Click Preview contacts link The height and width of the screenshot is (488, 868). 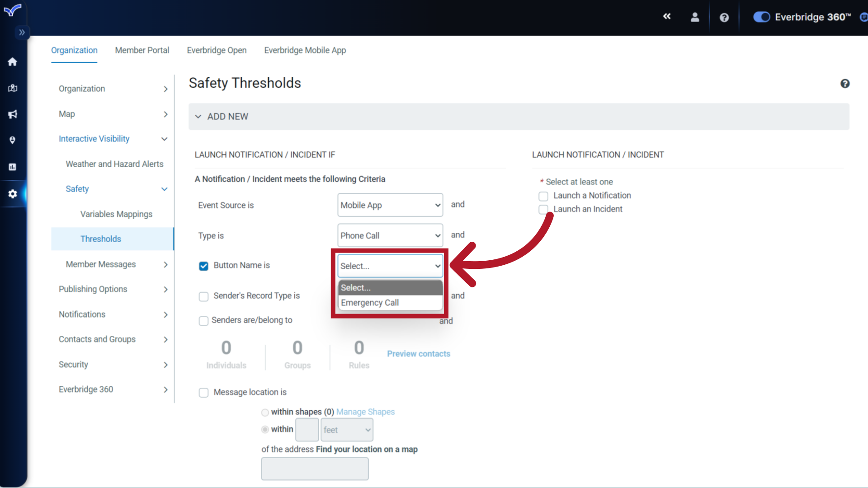[419, 354]
